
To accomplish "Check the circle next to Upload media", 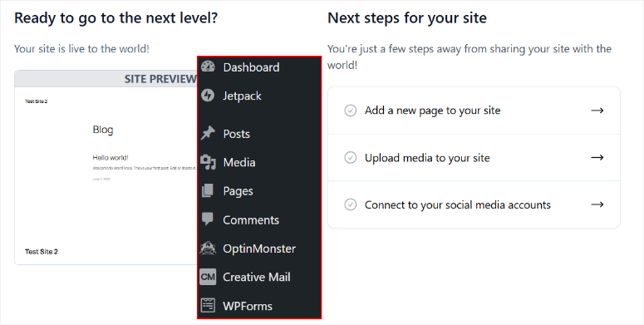I will [351, 158].
